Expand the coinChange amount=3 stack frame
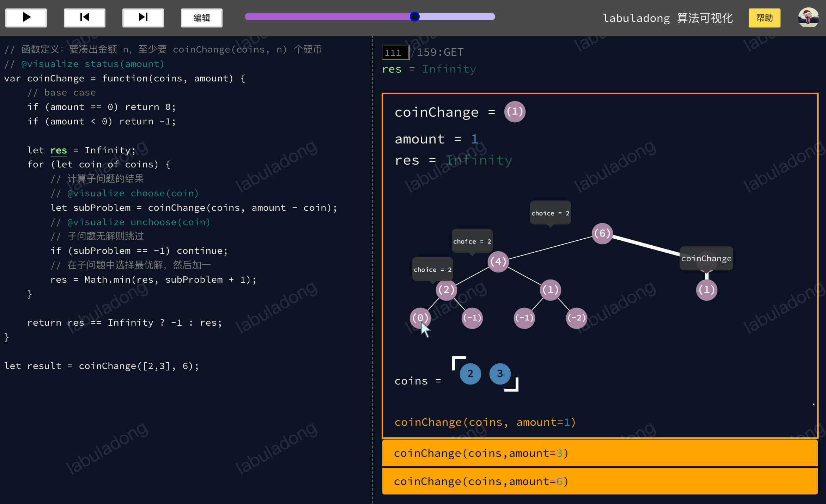This screenshot has height=504, width=826. 600,453
